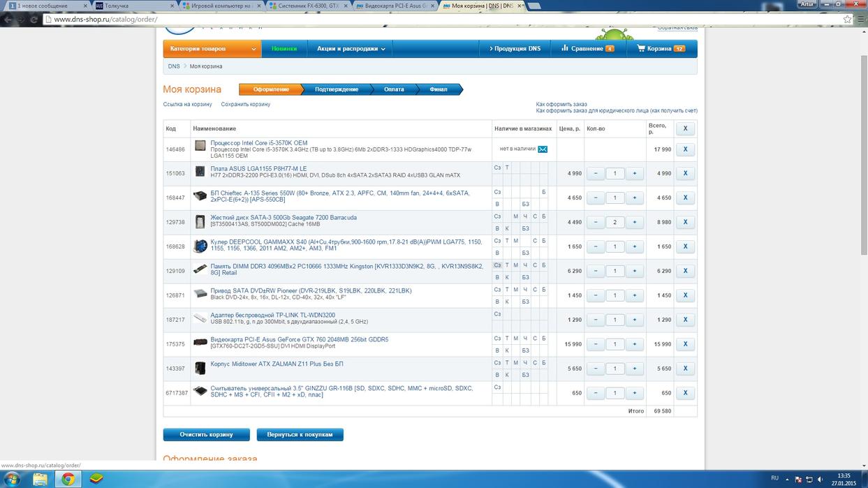Open the Как оформить заказ help link
This screenshot has width=868, height=488.
pos(561,104)
